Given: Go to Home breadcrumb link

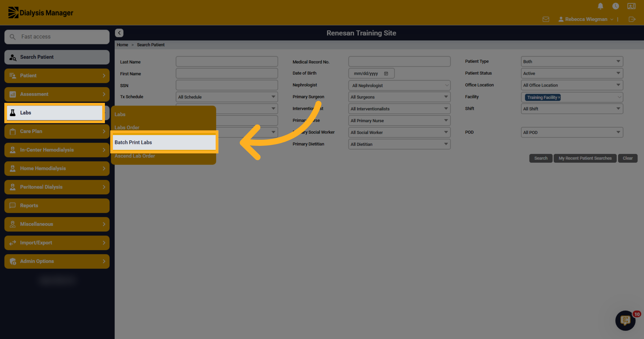Looking at the screenshot, I should 122,45.
